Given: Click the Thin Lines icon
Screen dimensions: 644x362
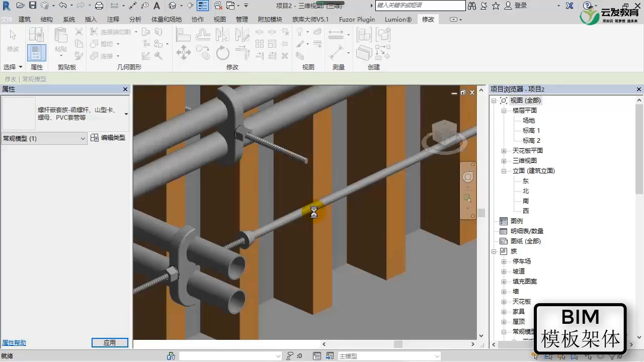Looking at the screenshot, I should 203,6.
